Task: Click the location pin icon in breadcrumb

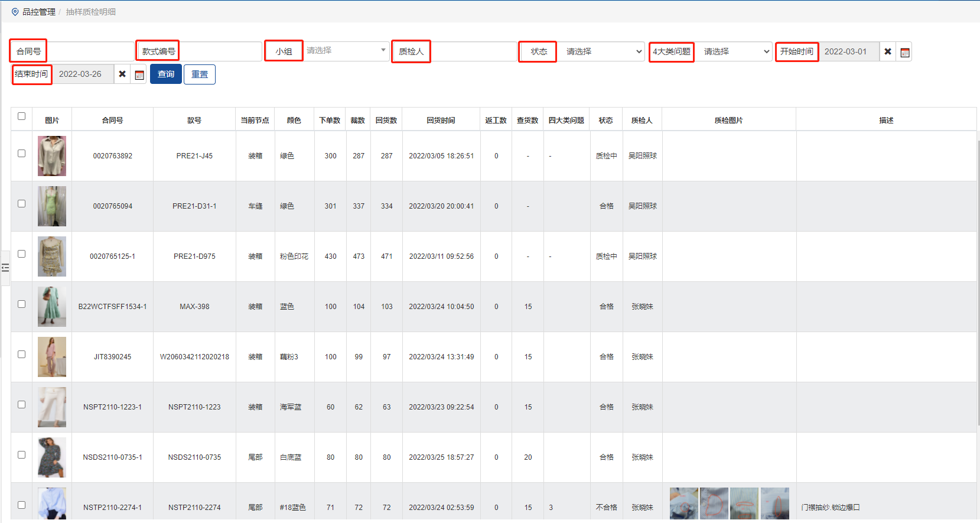Action: pyautogui.click(x=15, y=12)
